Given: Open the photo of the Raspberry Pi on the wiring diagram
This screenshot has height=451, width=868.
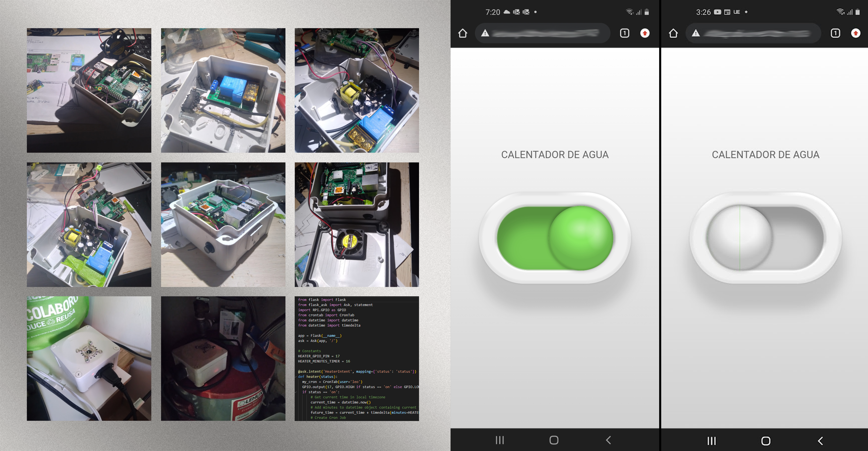Looking at the screenshot, I should (x=89, y=90).
